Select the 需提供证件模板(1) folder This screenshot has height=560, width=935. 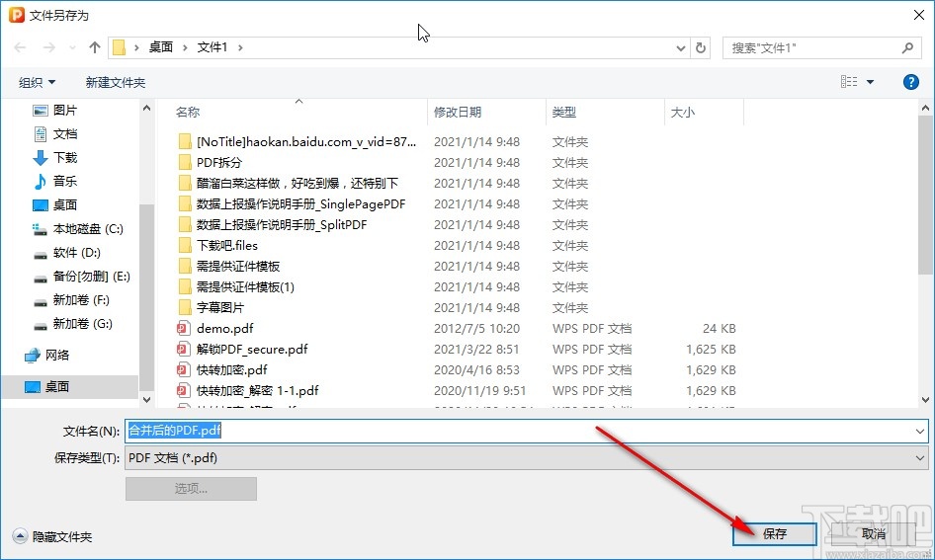tap(245, 287)
